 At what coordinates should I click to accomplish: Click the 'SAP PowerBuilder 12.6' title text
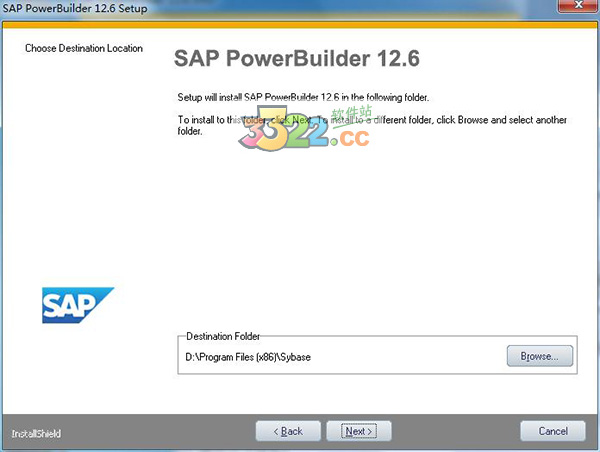tap(297, 59)
